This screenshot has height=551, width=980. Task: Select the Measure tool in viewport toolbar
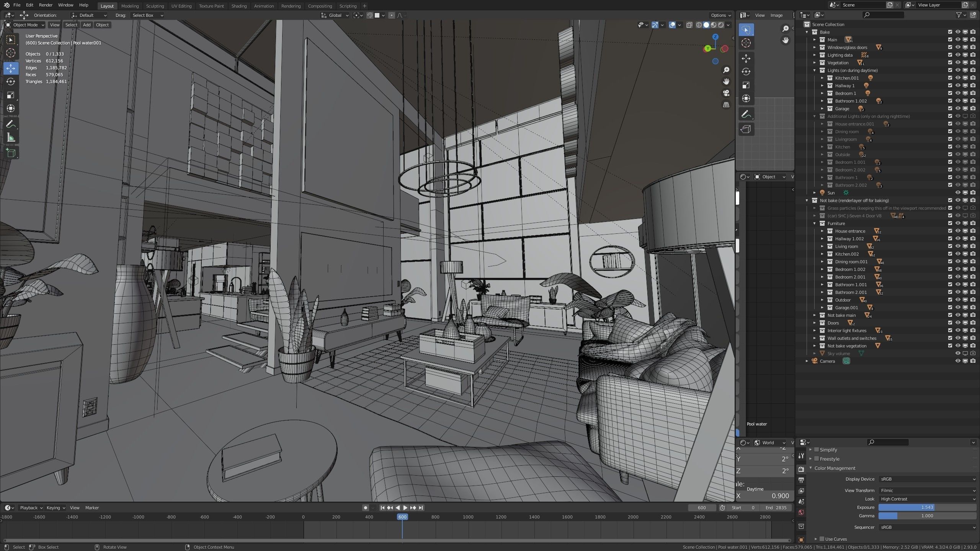click(x=11, y=138)
